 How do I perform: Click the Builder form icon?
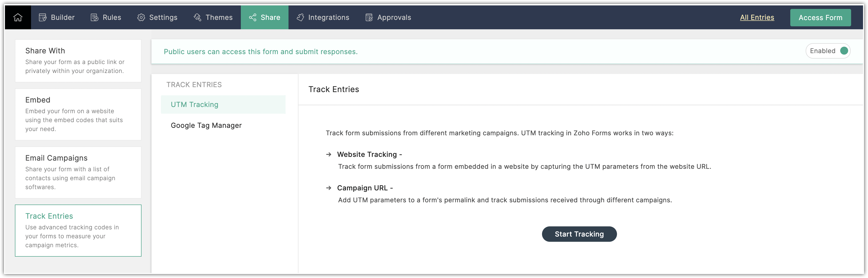[x=43, y=18]
